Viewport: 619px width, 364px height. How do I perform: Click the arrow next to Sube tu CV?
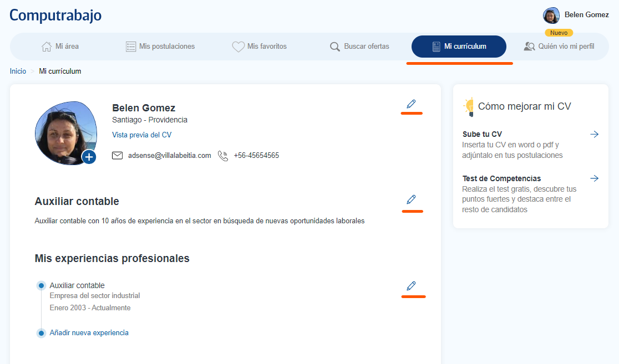[594, 134]
